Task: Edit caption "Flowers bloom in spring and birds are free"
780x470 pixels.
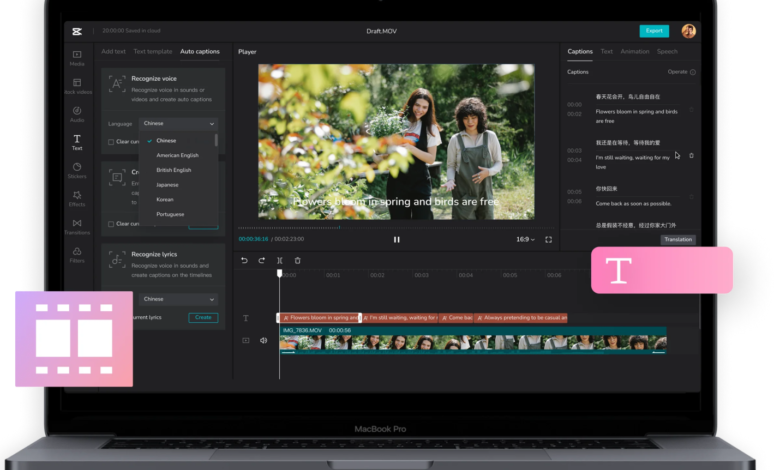Action: [x=636, y=116]
